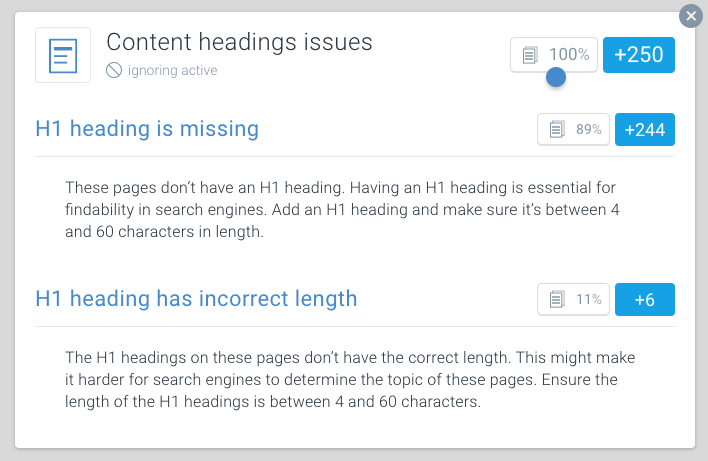This screenshot has width=708, height=461.
Task: Click the 100% pages affected badge
Action: [x=554, y=55]
